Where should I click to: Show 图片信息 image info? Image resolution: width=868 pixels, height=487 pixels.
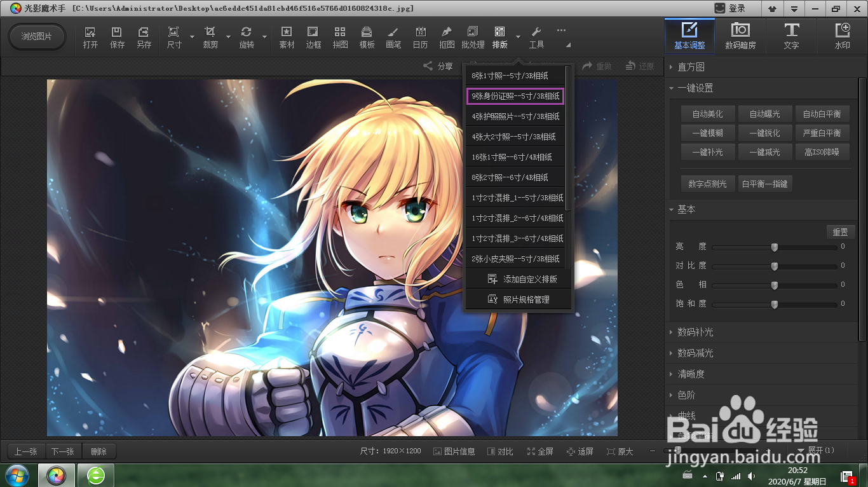tap(454, 451)
